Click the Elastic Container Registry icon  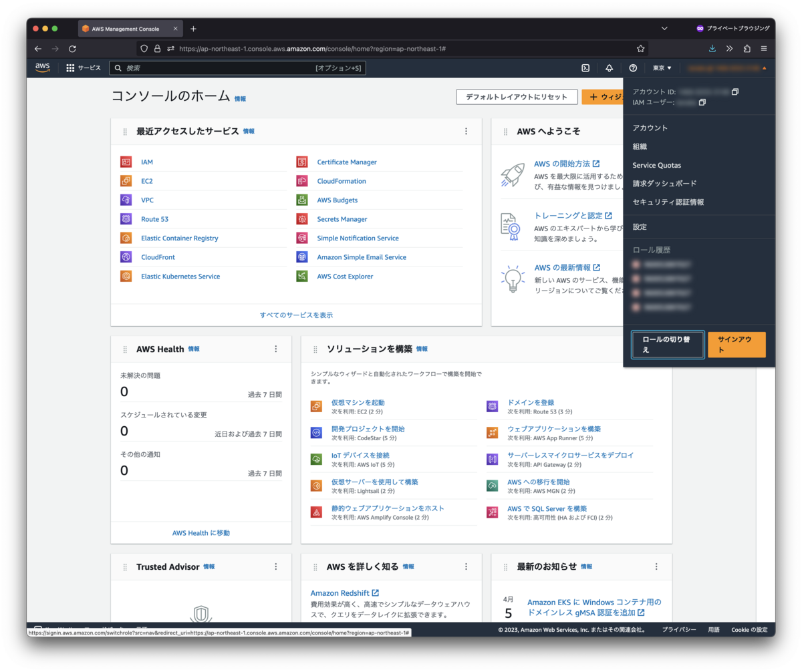[126, 238]
